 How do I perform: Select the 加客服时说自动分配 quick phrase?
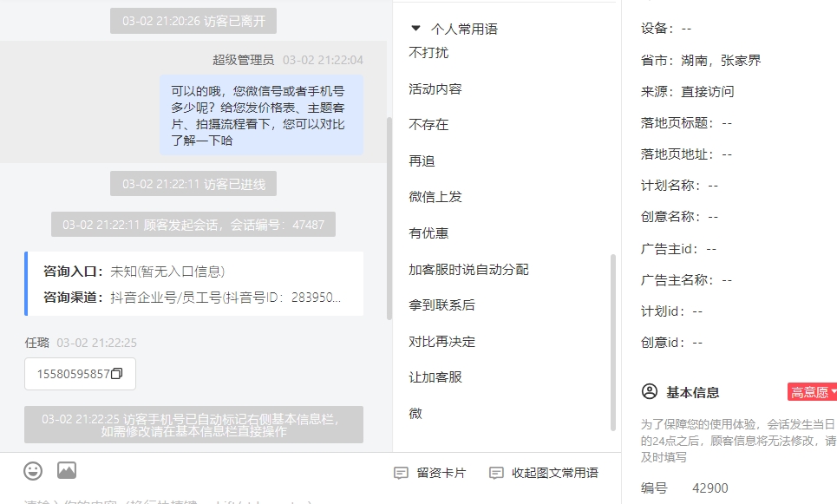468,269
